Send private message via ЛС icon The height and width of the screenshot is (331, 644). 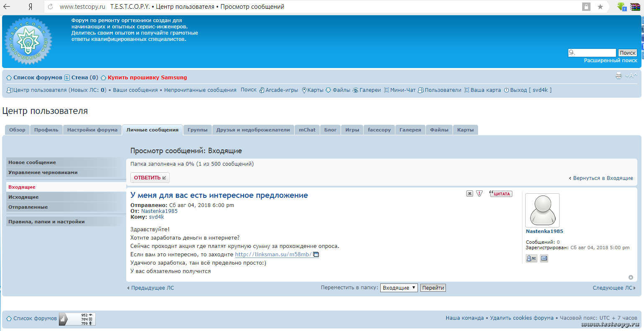[x=531, y=258]
